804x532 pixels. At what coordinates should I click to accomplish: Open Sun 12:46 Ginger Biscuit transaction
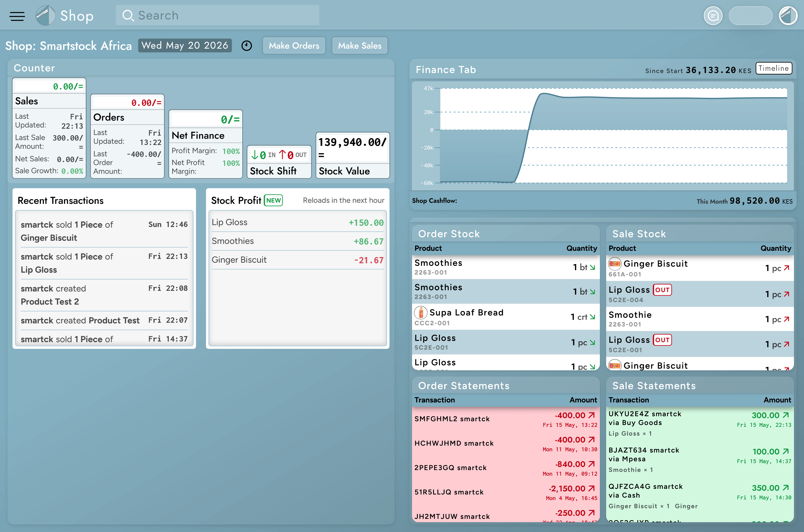[104, 231]
